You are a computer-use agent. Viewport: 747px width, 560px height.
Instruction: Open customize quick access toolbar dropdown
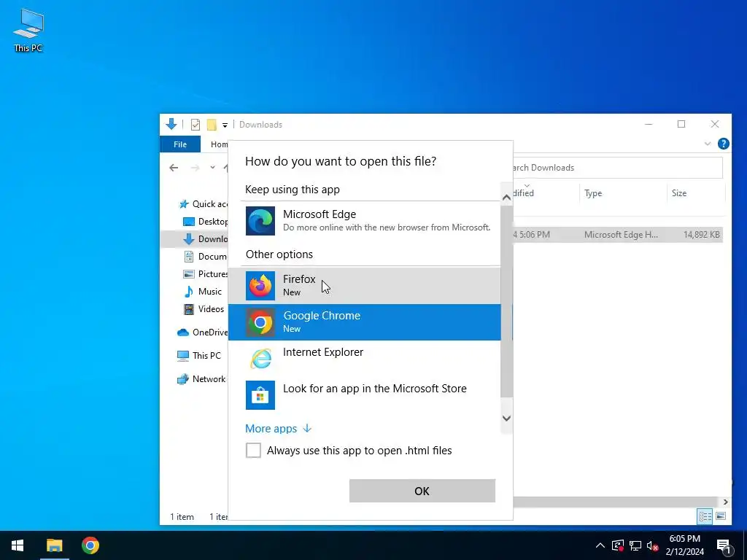(x=225, y=125)
